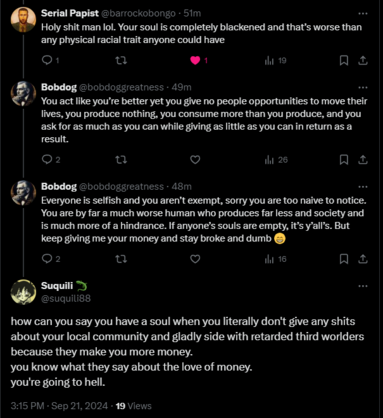
Task: Open more options for Serial Papist's tweet
Action: 363,14
